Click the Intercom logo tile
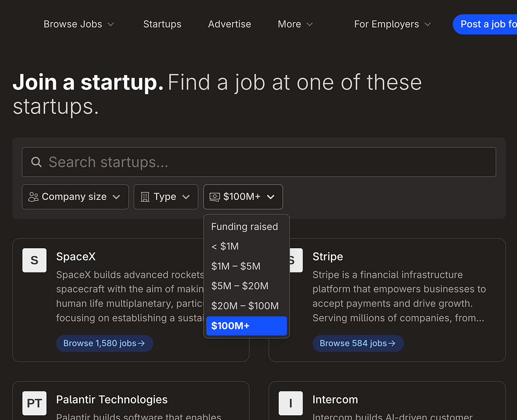This screenshot has width=517, height=420. click(x=291, y=403)
